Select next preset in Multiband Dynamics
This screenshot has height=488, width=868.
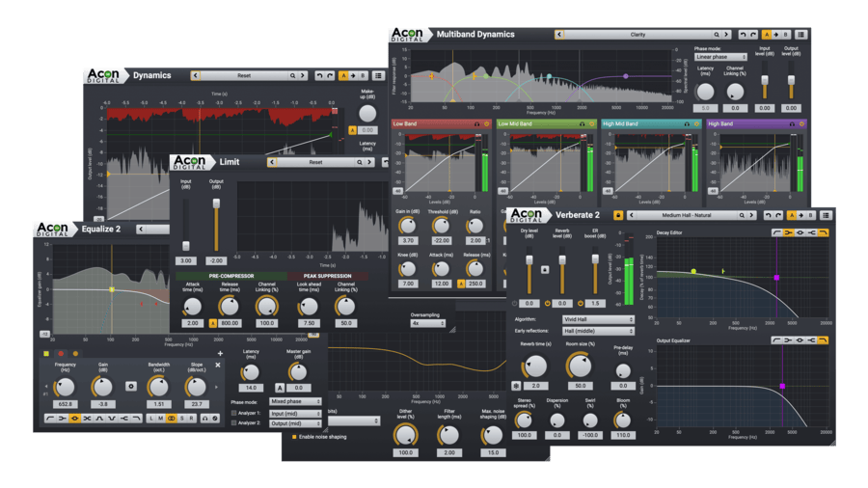726,35
